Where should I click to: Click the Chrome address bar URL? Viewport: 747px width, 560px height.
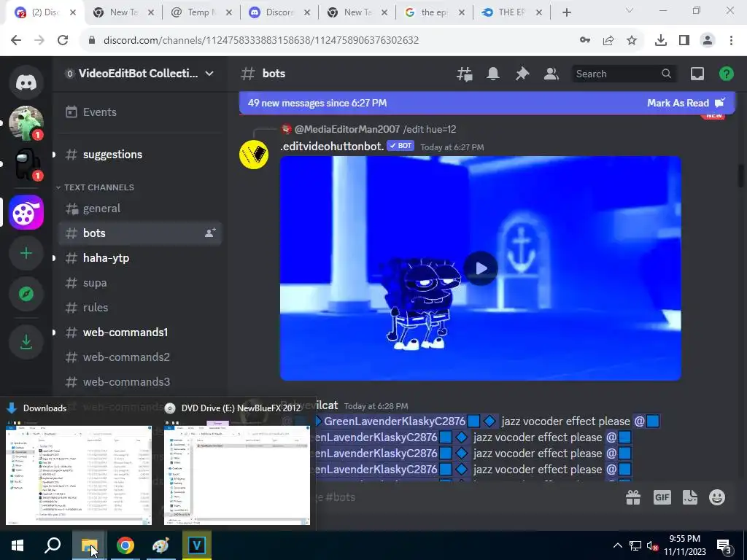(261, 40)
